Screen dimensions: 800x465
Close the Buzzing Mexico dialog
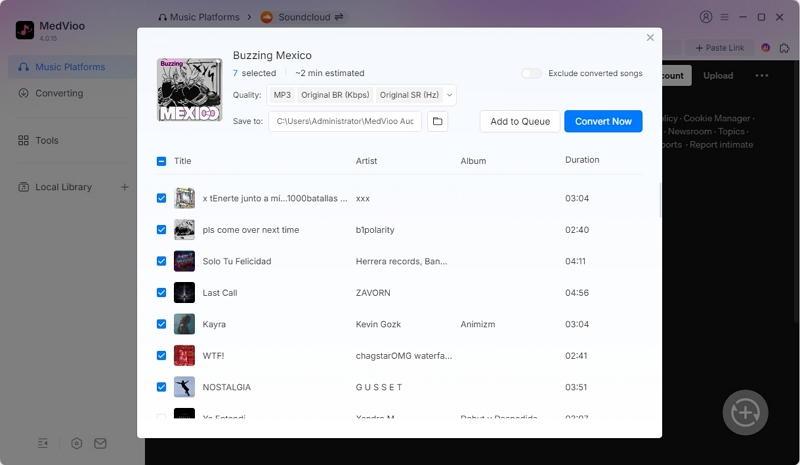point(650,37)
